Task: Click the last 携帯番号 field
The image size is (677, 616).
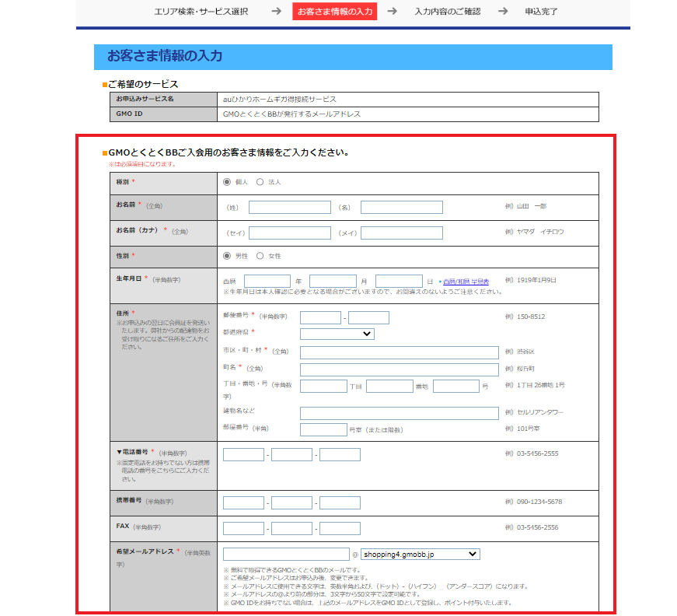Action: pos(340,502)
